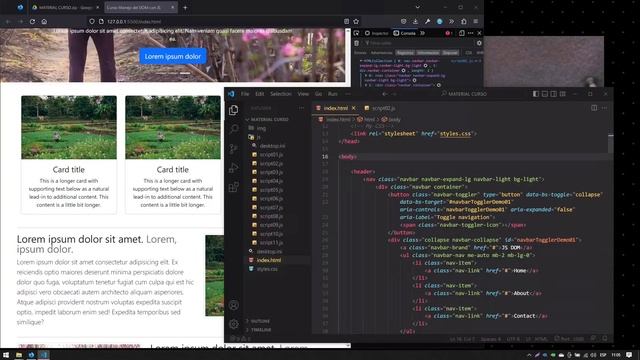Toggle the Información filter in console

pos(428,53)
